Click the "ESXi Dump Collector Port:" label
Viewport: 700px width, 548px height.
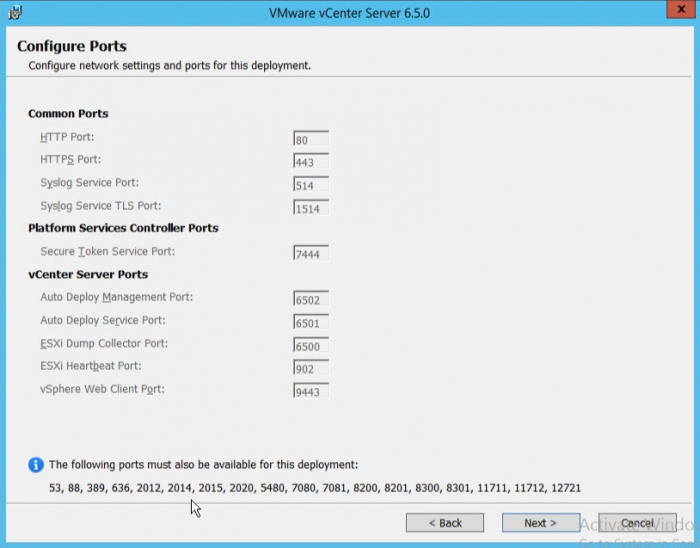pos(104,344)
